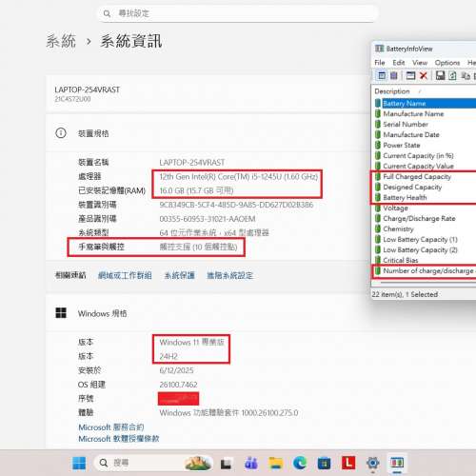Open Edit menu in BatteryInfoView
The height and width of the screenshot is (476, 476).
399,63
